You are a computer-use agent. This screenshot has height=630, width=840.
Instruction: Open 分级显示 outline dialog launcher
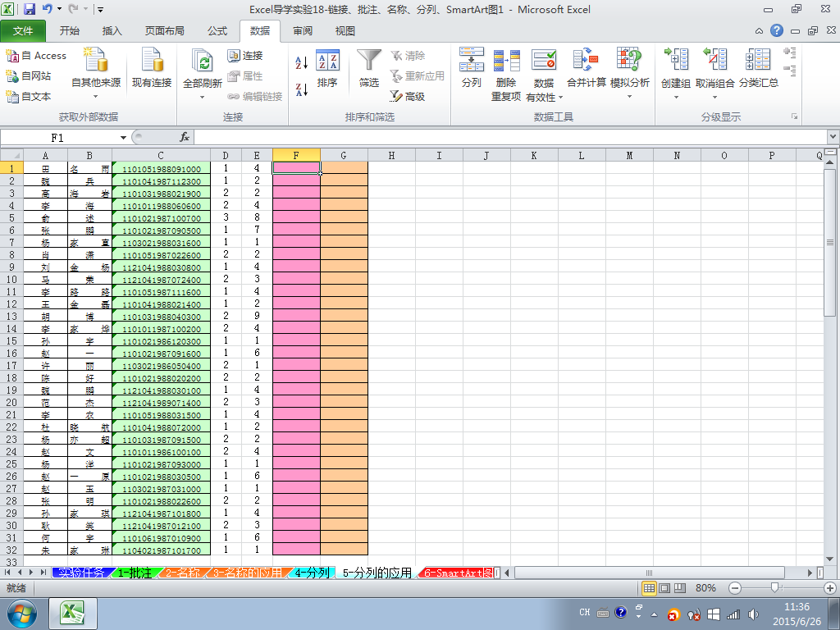point(794,116)
